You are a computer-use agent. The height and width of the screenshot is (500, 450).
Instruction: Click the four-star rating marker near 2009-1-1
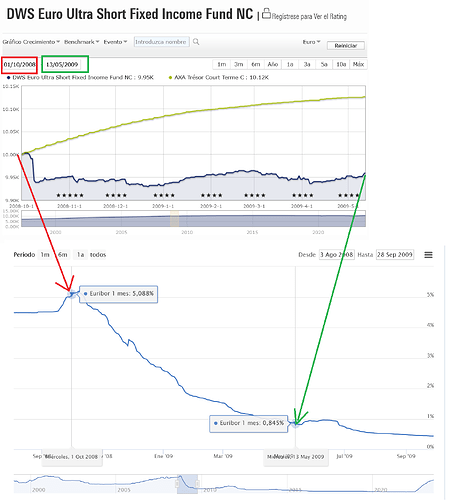point(164,195)
